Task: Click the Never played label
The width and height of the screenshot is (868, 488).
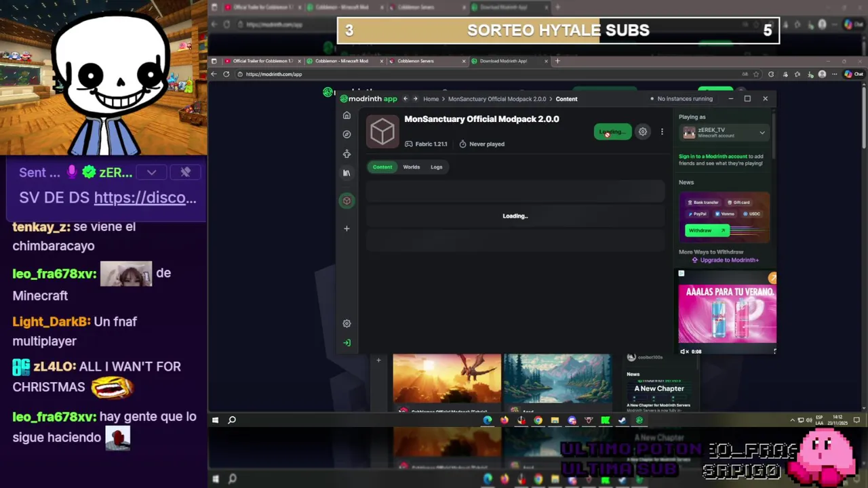Action: point(482,144)
